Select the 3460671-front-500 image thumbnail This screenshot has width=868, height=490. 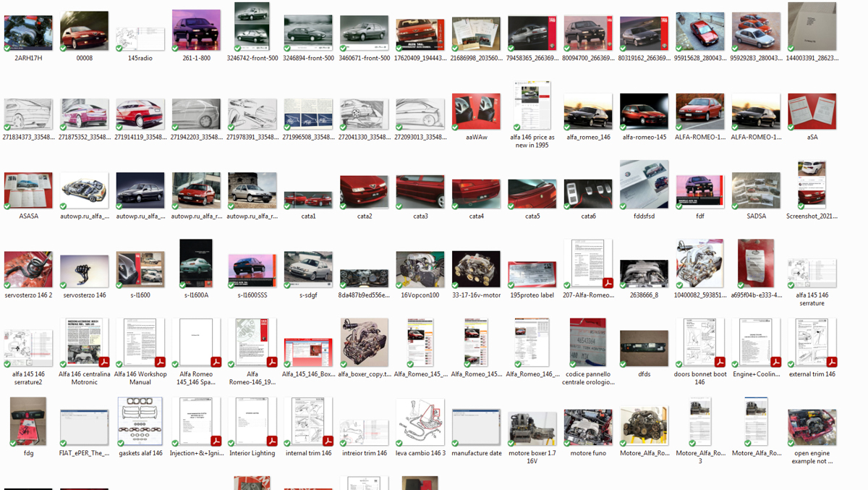click(x=364, y=34)
